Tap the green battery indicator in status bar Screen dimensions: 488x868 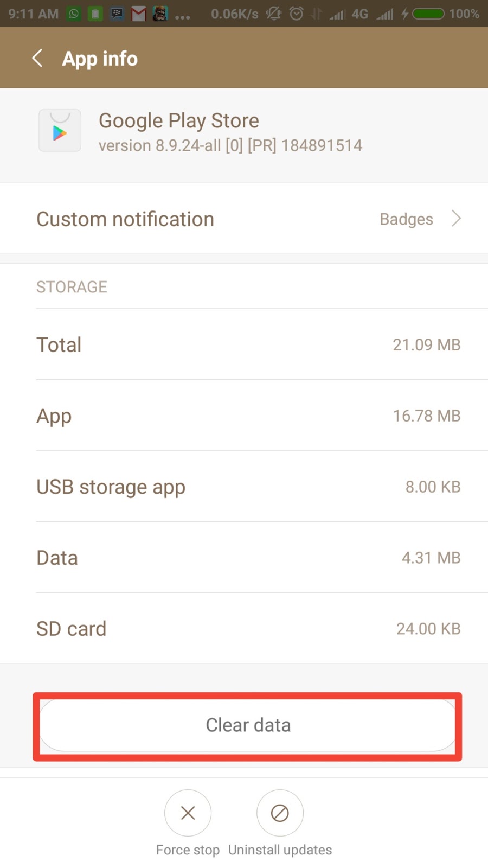coord(428,14)
